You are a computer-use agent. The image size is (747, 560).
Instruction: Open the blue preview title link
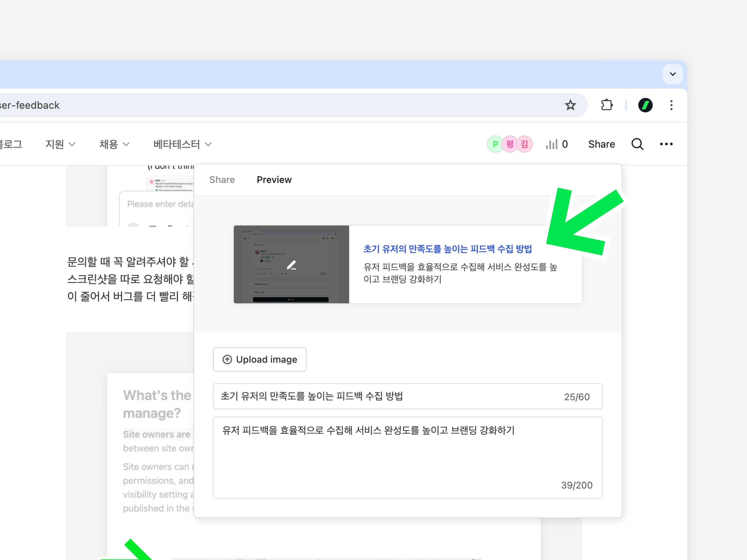tap(447, 249)
